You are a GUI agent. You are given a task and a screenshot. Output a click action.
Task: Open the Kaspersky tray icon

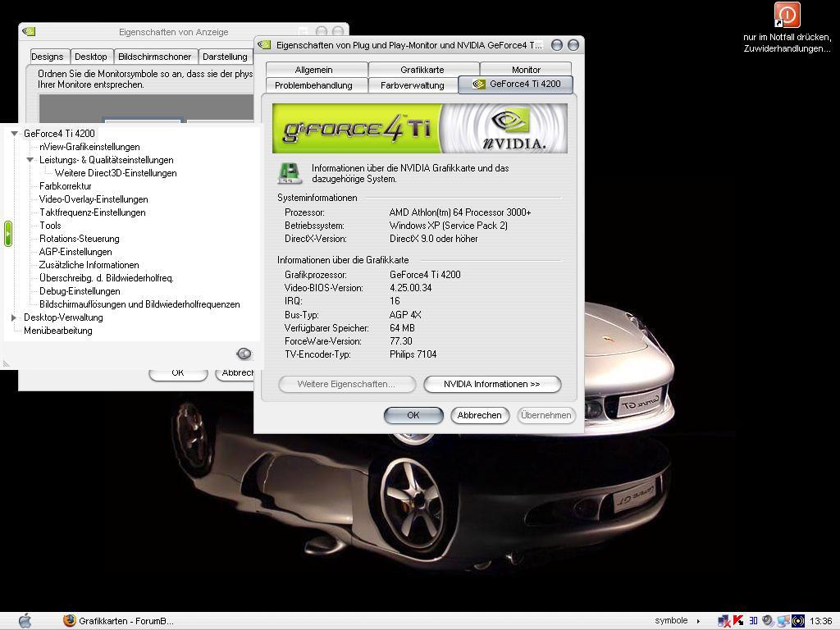(737, 621)
